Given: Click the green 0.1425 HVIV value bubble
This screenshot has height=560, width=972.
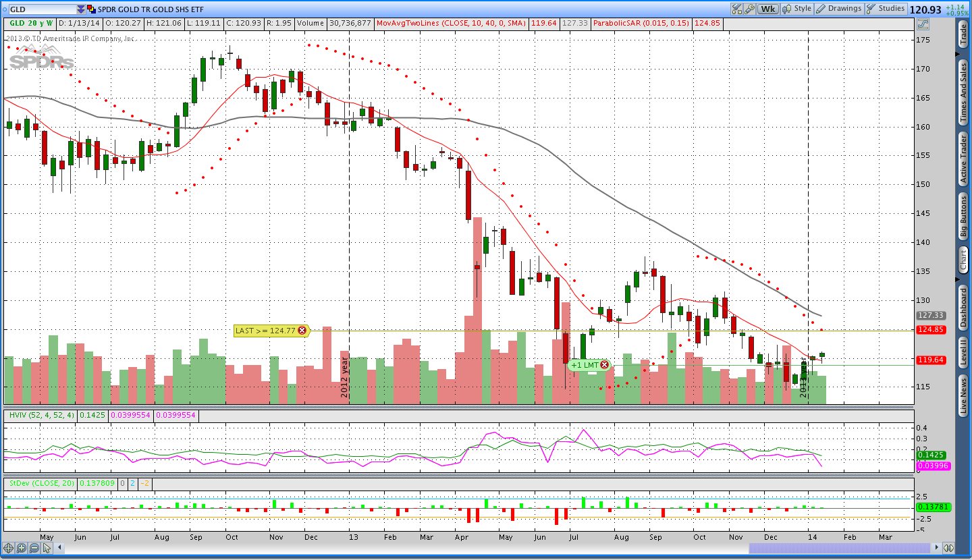Looking at the screenshot, I should 932,455.
